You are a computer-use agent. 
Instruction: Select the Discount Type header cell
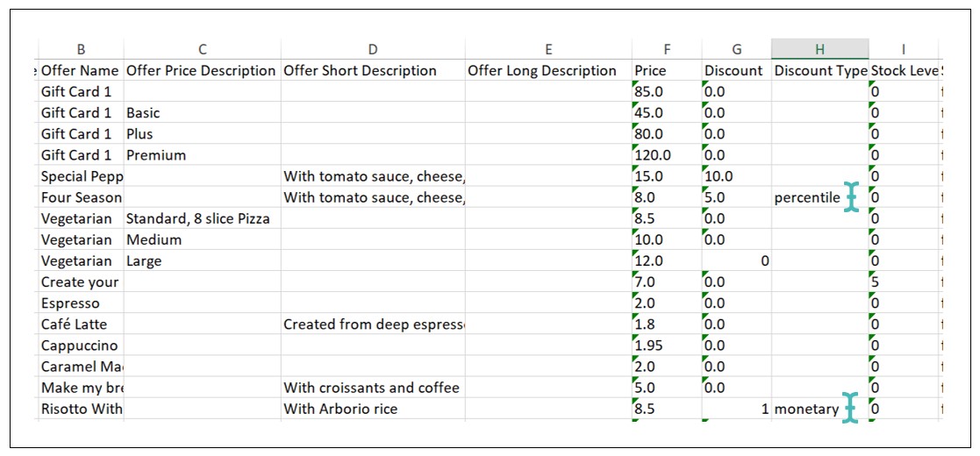tap(819, 71)
